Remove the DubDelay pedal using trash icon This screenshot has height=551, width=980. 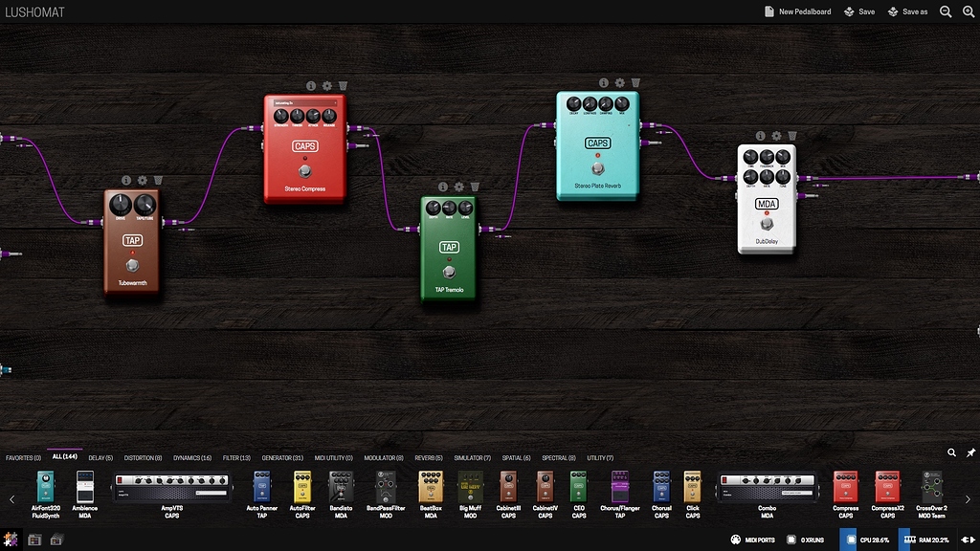coord(792,136)
